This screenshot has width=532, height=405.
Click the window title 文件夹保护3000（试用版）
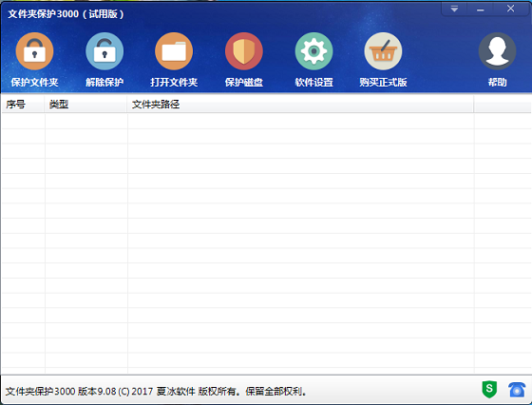pyautogui.click(x=66, y=14)
